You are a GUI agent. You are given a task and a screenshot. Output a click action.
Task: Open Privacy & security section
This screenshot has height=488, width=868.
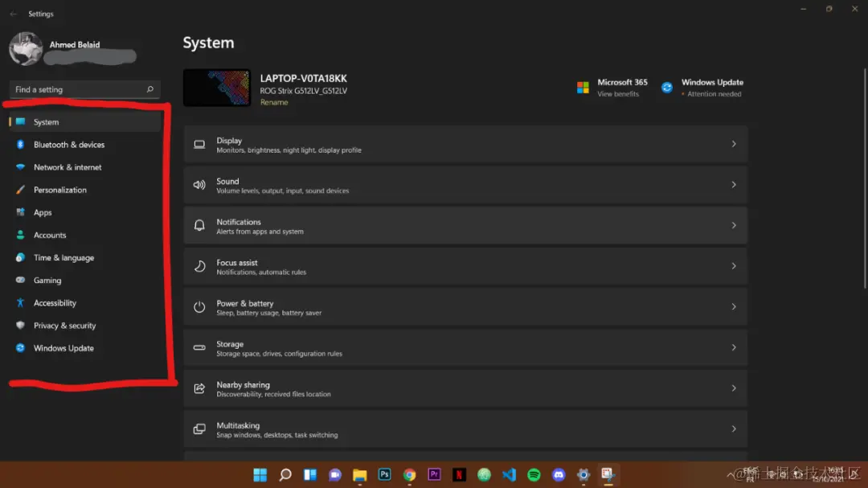(x=84, y=326)
